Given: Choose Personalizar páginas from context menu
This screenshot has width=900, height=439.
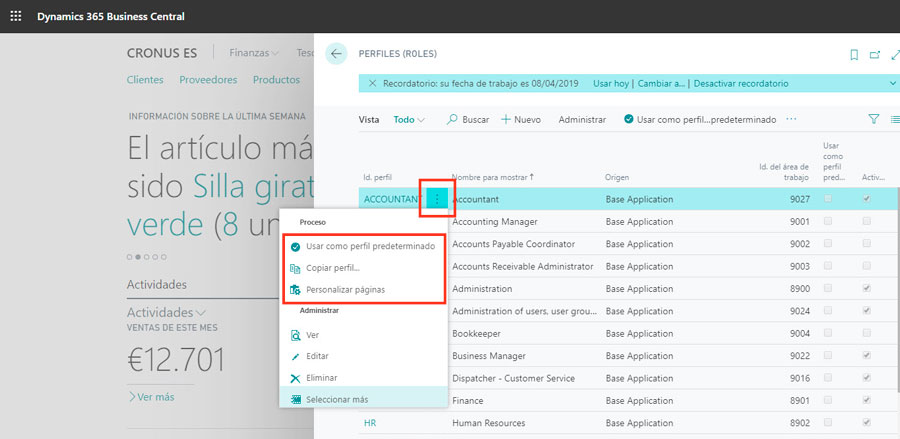Looking at the screenshot, I should [345, 290].
